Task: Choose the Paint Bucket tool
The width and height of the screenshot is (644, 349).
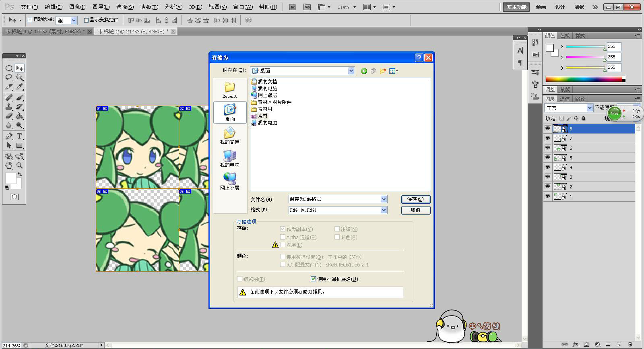Action: point(19,116)
